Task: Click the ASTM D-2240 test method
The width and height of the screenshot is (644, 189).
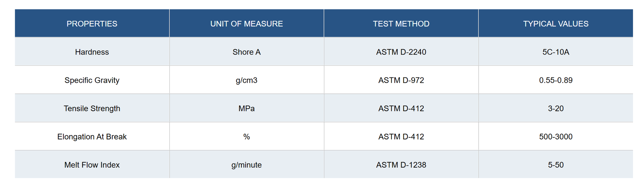Action: pyautogui.click(x=401, y=52)
